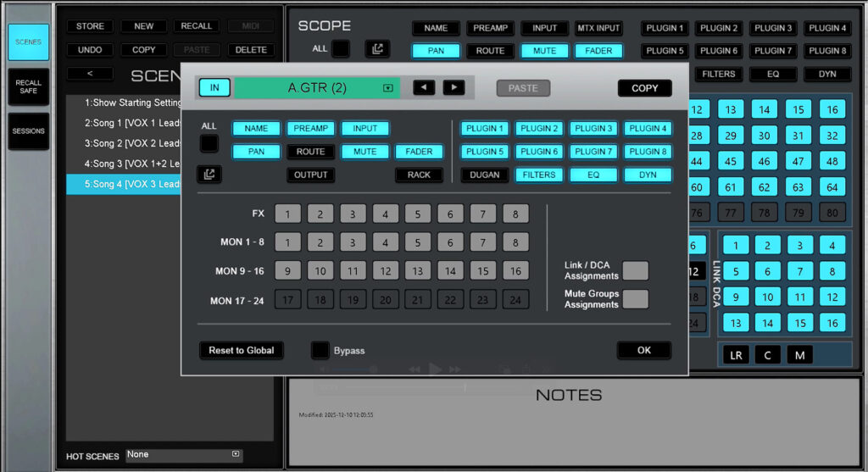This screenshot has width=868, height=472.
Task: Toggle EQ scope in the channel dialog
Action: click(593, 175)
